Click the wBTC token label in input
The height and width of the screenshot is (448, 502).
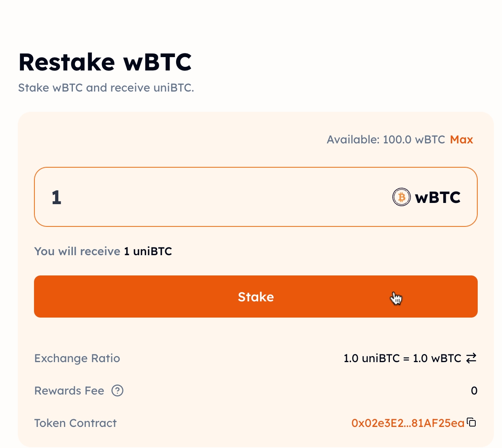tap(438, 198)
